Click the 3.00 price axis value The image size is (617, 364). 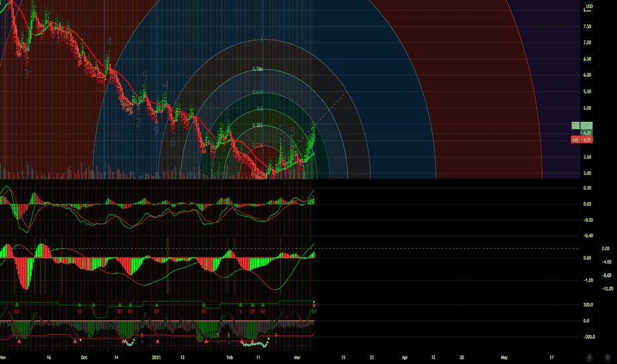click(587, 173)
